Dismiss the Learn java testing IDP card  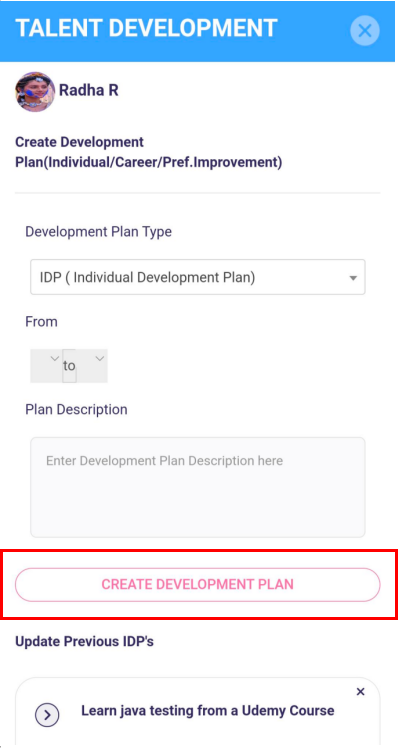click(361, 692)
